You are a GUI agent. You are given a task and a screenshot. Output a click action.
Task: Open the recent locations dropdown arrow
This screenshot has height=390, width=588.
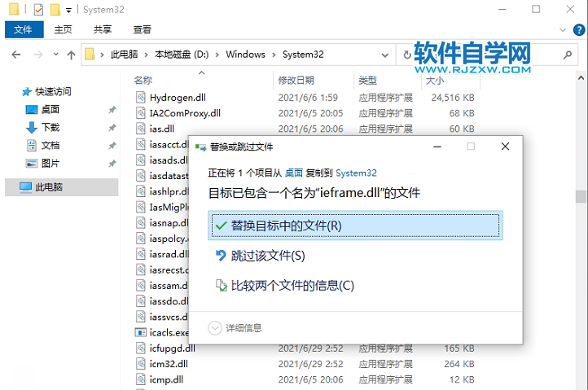click(x=56, y=55)
